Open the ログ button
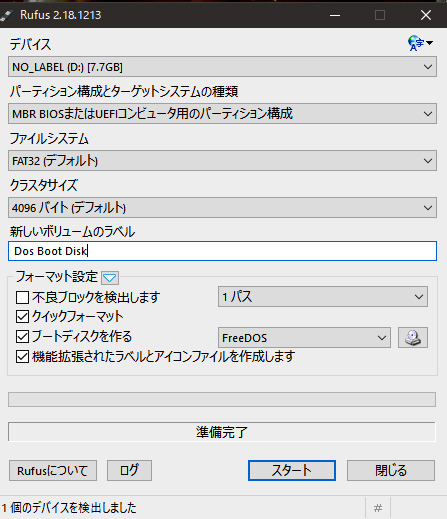The width and height of the screenshot is (447, 519). click(129, 470)
